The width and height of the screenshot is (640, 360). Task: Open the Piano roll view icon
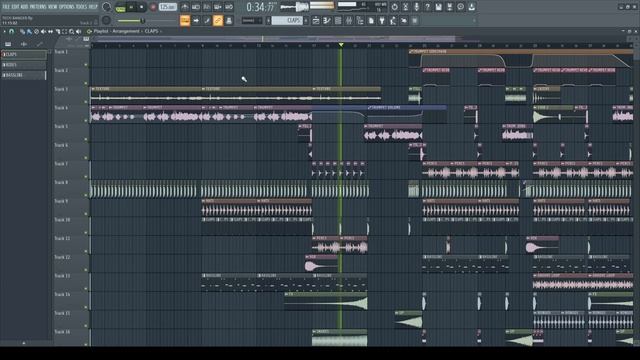point(327,20)
